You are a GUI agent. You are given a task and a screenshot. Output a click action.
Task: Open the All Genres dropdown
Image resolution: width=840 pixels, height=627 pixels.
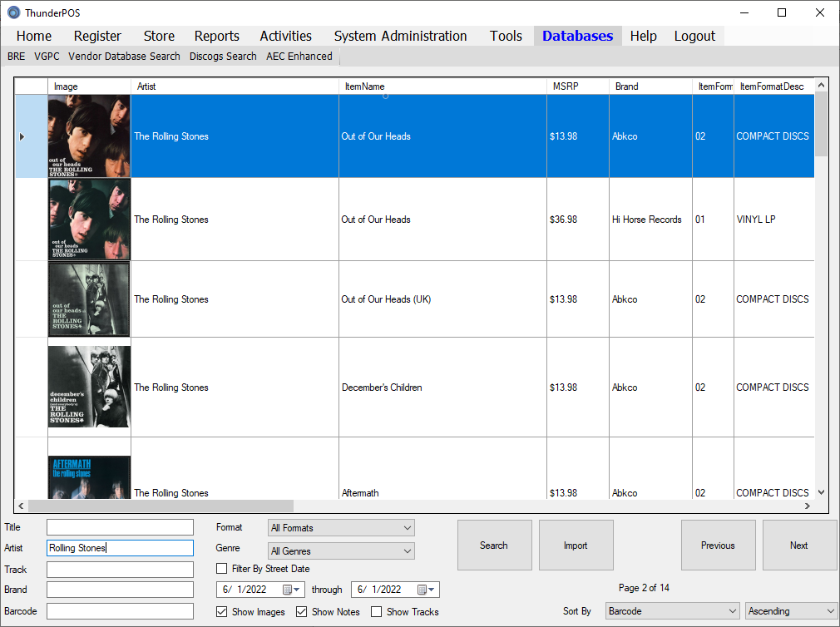(x=341, y=550)
